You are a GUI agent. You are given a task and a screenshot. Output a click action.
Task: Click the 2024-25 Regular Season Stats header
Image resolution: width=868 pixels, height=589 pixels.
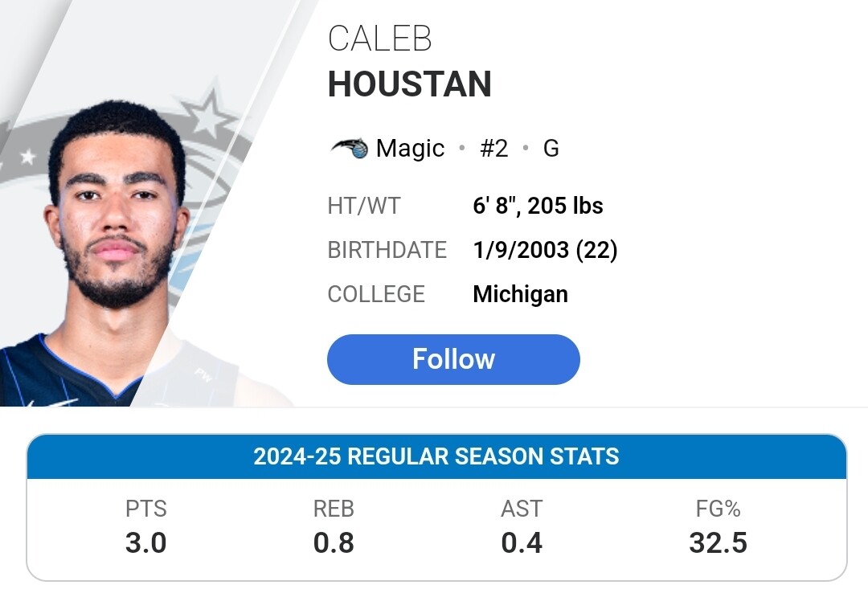coord(436,456)
